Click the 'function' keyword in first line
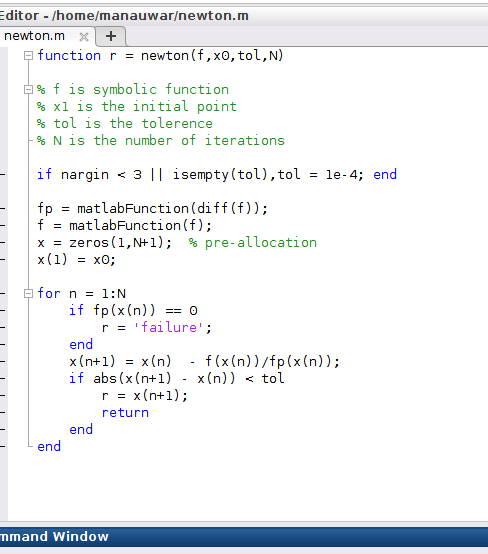 click(x=69, y=55)
